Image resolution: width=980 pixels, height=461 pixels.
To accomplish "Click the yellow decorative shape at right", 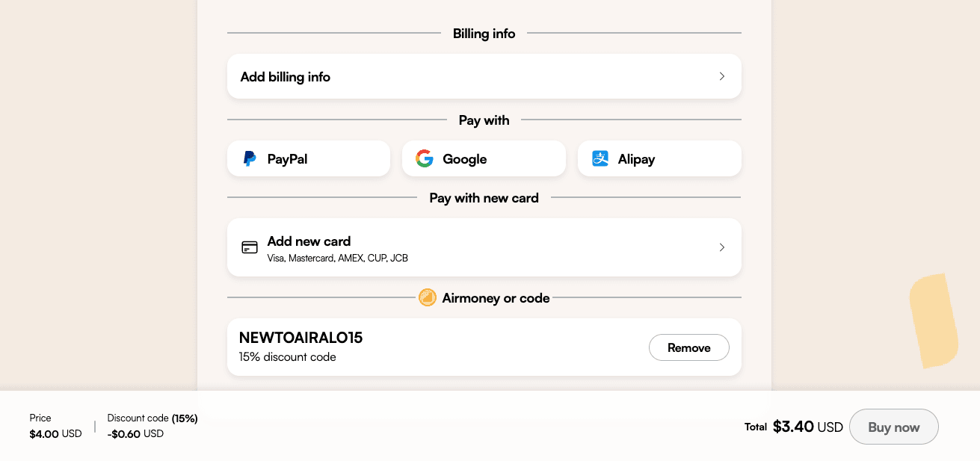I will pos(933,321).
